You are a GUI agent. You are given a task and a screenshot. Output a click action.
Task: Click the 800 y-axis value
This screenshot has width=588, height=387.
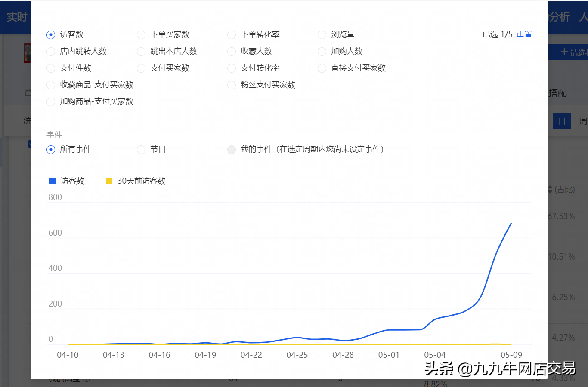tap(55, 197)
